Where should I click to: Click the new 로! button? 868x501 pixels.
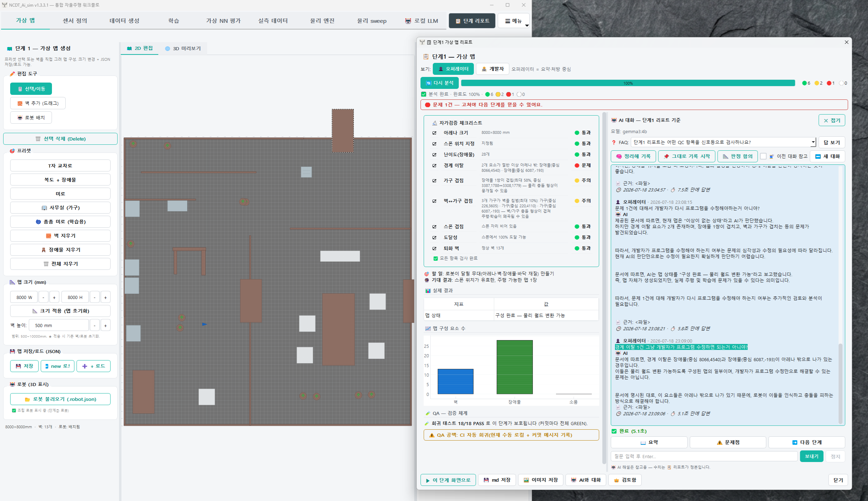(58, 366)
